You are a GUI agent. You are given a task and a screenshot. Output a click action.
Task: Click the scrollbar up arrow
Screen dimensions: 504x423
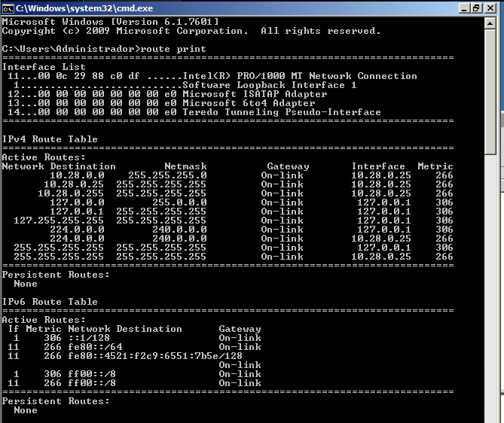pyautogui.click(x=490, y=23)
